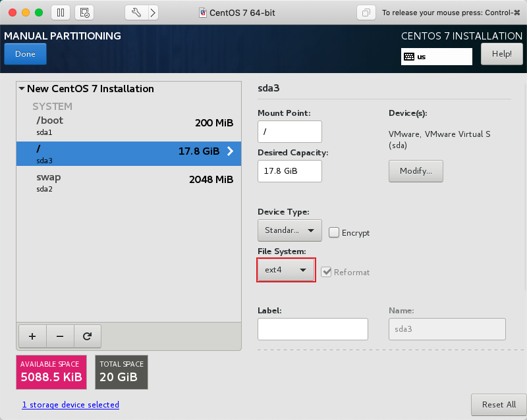Select the / sda3 partition row
The height and width of the screenshot is (420, 527).
(x=128, y=153)
